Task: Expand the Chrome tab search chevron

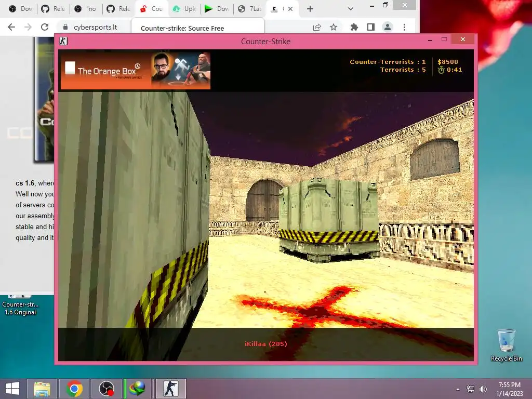Action: click(351, 9)
